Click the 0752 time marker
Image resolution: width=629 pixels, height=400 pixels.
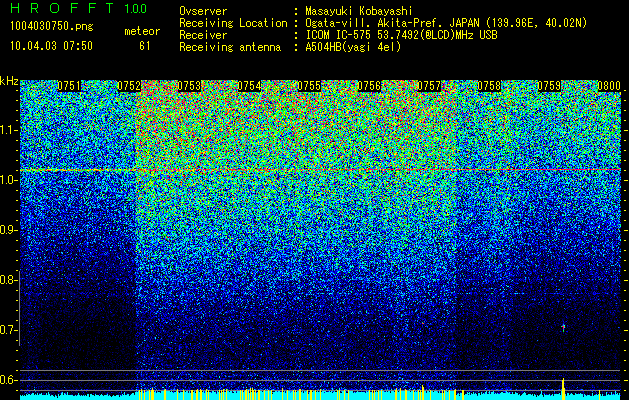[x=129, y=86]
